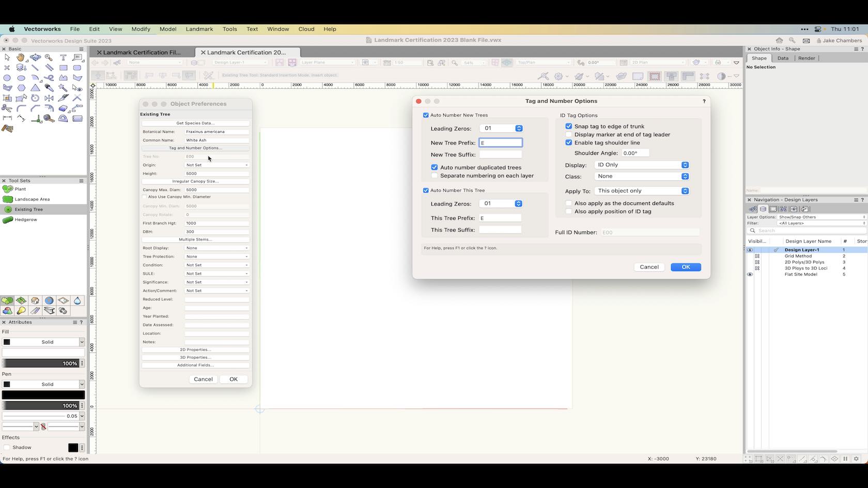Click the New Tree Suffix input field
The image size is (868, 488).
(500, 154)
